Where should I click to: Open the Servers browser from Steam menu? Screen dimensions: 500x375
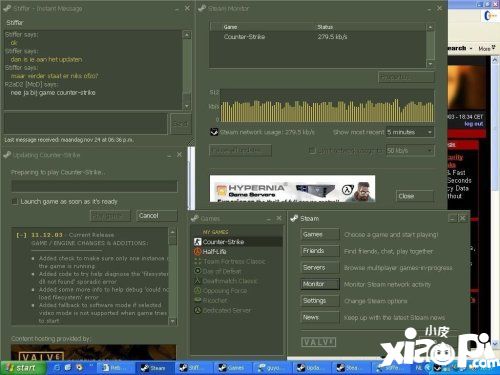pos(320,267)
